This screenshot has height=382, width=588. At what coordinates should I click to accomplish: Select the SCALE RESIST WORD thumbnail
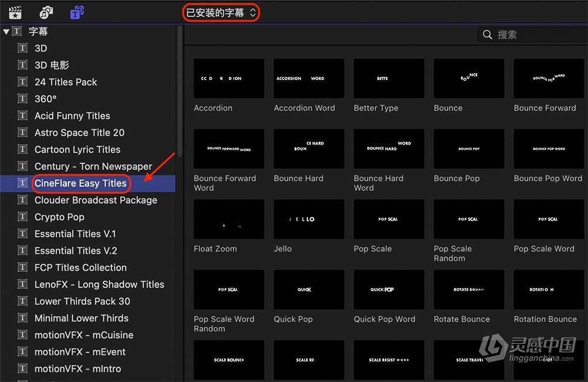tap(389, 360)
